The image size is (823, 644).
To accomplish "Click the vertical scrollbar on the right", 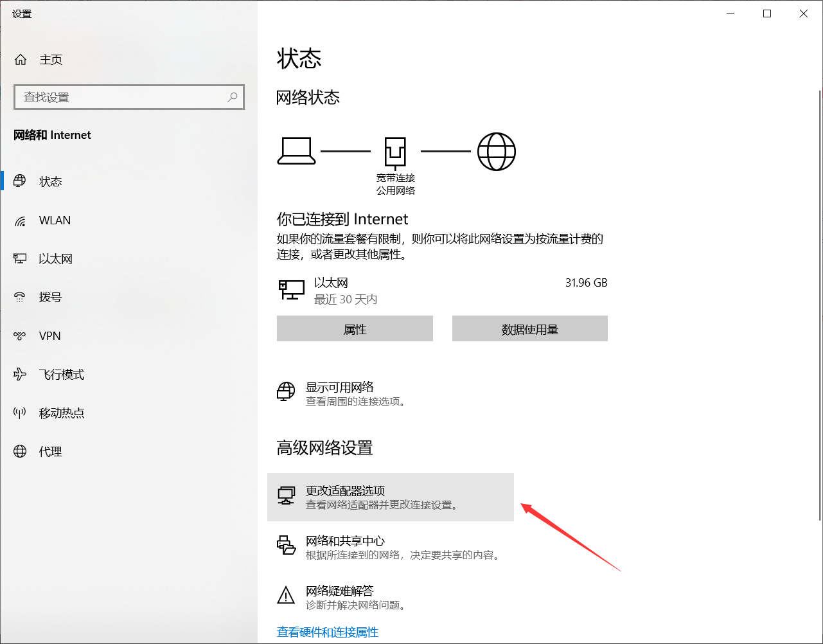I will 820,305.
